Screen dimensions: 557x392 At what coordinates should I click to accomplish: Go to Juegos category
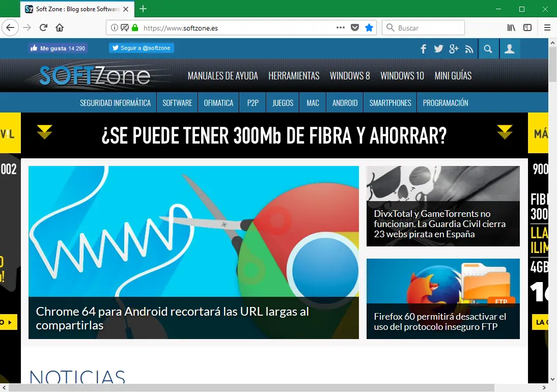coord(283,103)
